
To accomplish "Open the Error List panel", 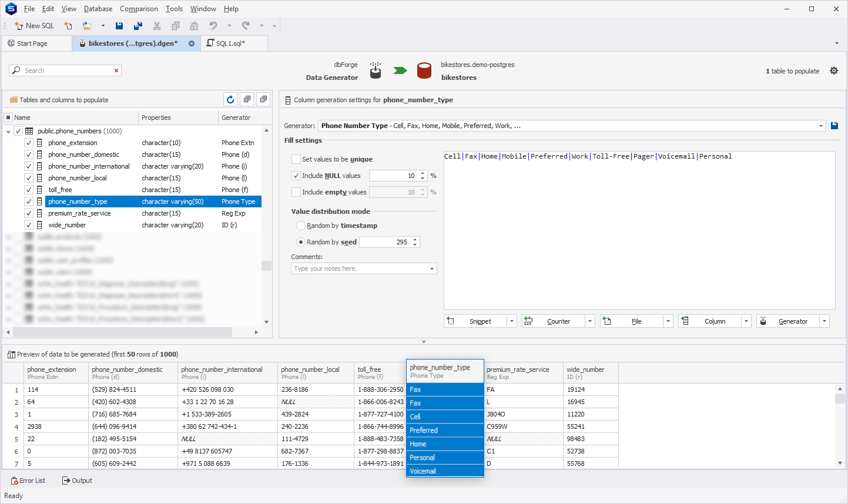I will [28, 481].
